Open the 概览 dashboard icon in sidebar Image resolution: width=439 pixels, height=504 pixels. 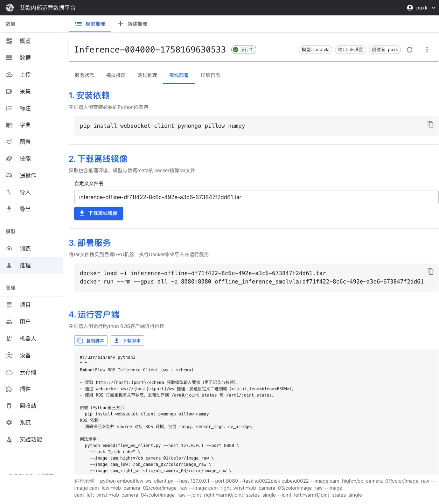pyautogui.click(x=9, y=41)
